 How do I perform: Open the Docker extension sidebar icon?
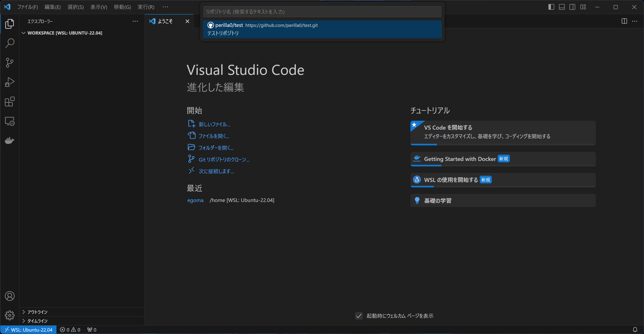(10, 140)
